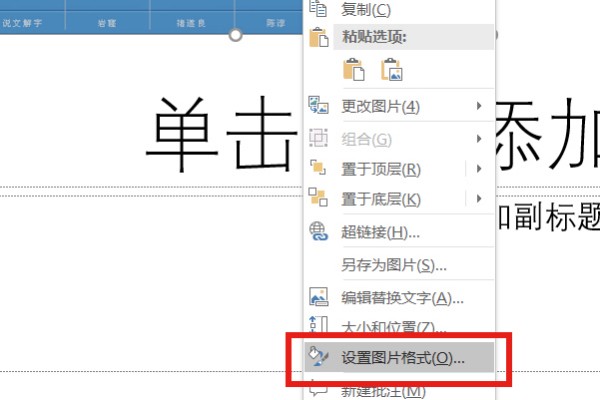Select the paste-as-picture option icon
The width and height of the screenshot is (600, 400).
click(x=391, y=69)
